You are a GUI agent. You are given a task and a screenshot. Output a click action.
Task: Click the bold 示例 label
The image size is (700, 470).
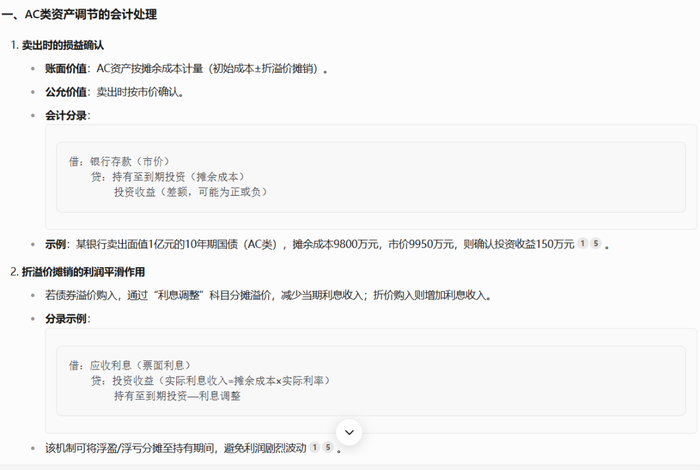[x=55, y=244]
